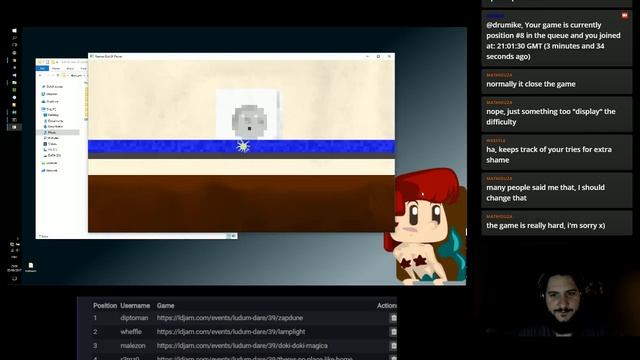The width and height of the screenshot is (640, 360).
Task: Open the File tab in File Explorer
Action: coord(42,69)
